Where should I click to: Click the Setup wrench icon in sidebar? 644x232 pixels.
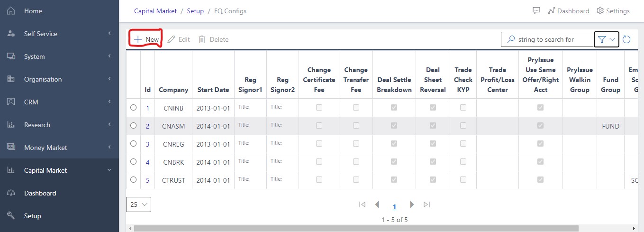coord(11,216)
